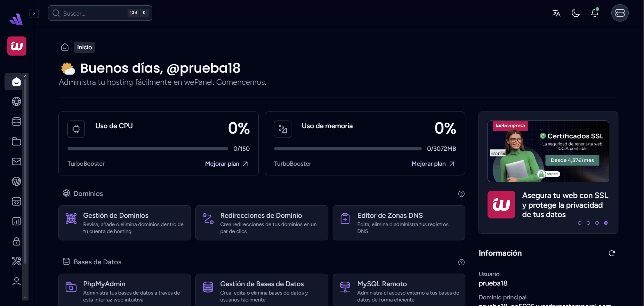Viewport: 644px width, 306px height.
Task: Open the notifications bell
Action: click(595, 13)
